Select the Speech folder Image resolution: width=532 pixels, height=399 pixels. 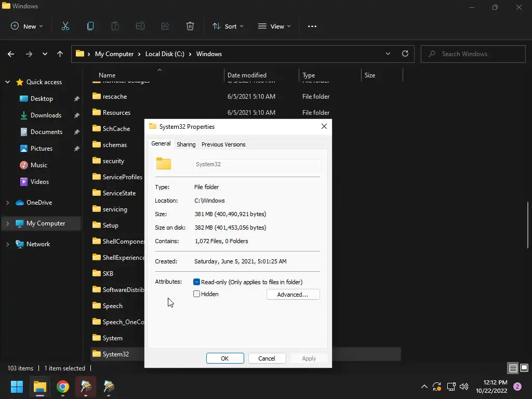112,306
